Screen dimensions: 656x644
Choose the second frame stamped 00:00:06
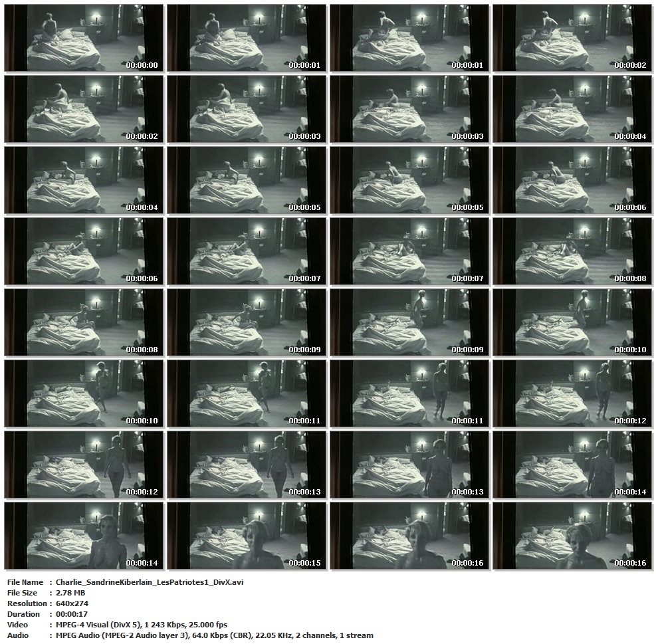click(84, 251)
